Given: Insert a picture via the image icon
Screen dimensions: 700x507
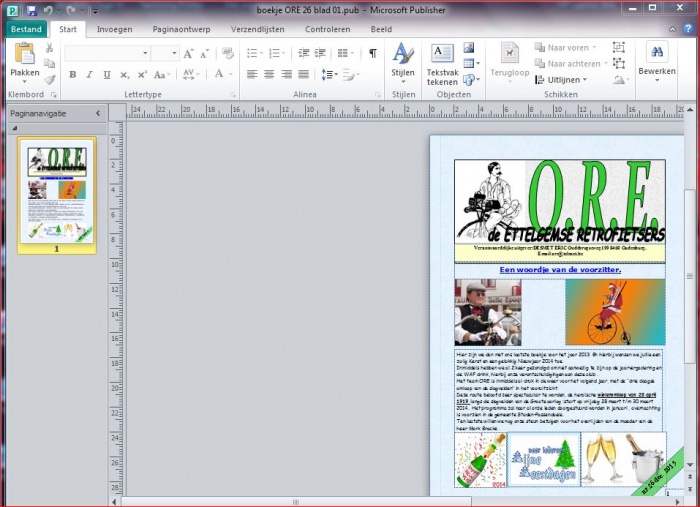Looking at the screenshot, I should [469, 47].
